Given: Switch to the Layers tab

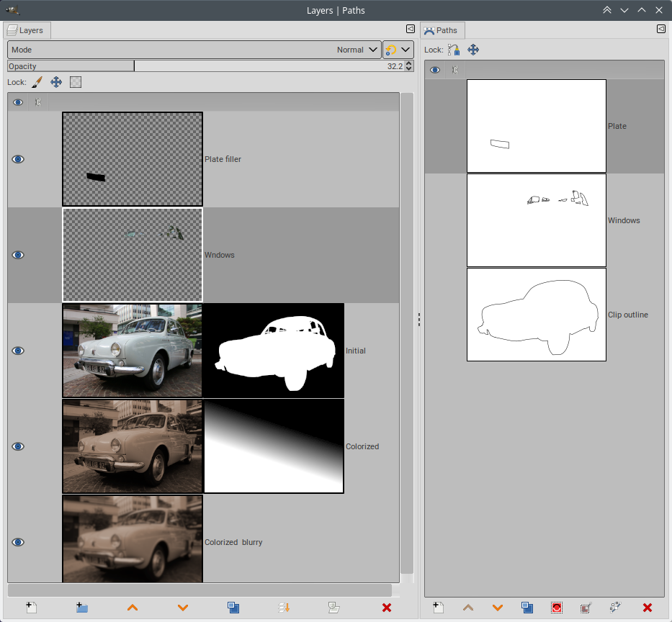Looking at the screenshot, I should [x=26, y=30].
